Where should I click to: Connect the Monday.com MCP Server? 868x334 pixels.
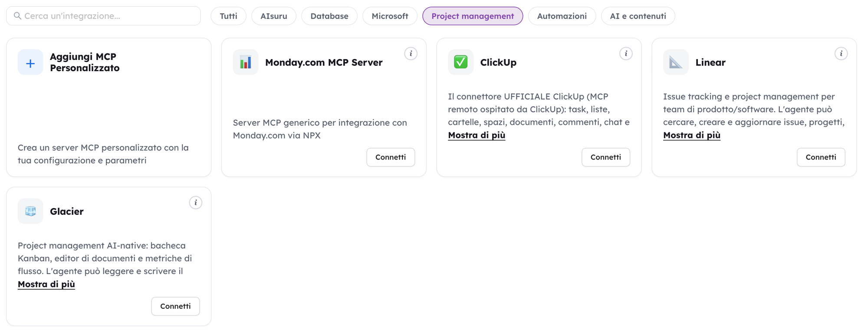point(391,157)
